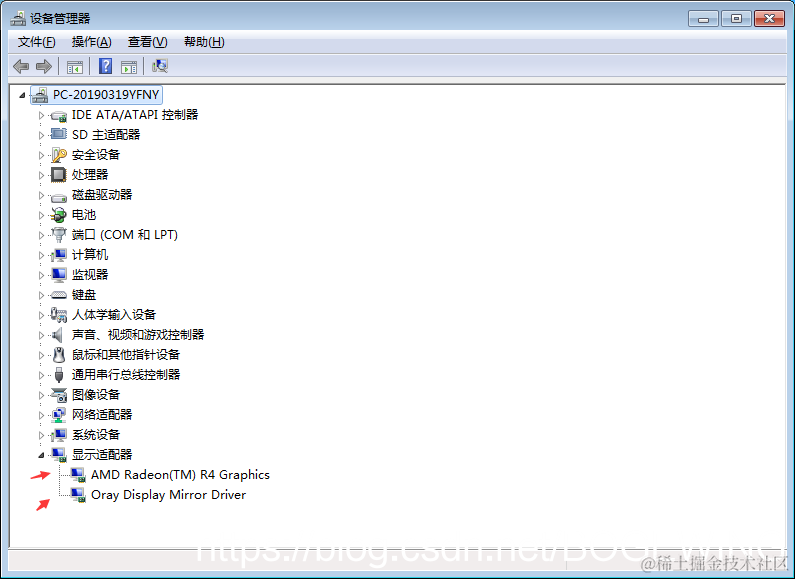Expand the 电池 node
The height and width of the screenshot is (579, 795).
click(42, 215)
